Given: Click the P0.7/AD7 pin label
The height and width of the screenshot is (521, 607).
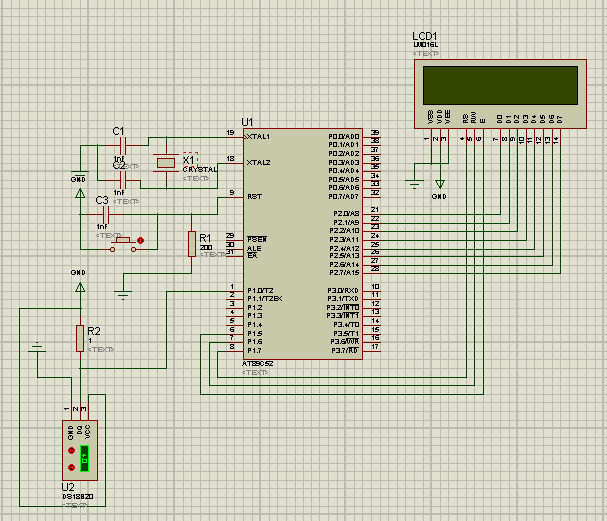Looking at the screenshot, I should [344, 197].
